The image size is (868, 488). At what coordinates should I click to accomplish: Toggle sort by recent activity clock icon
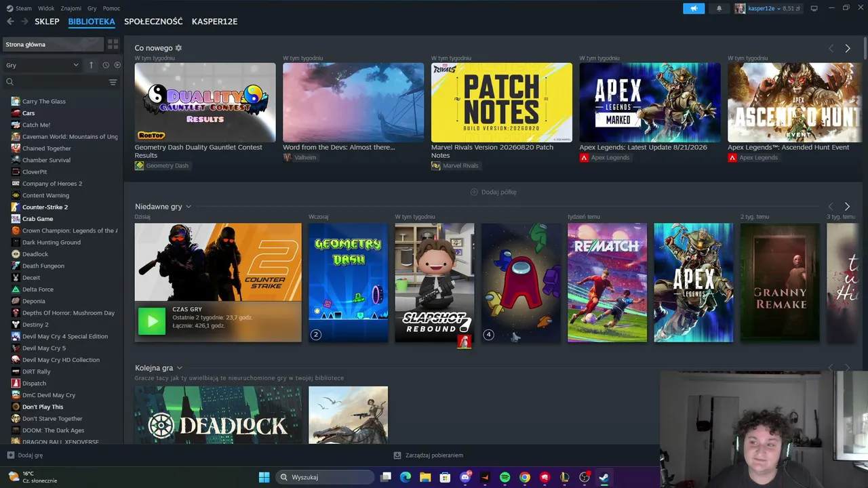point(106,65)
